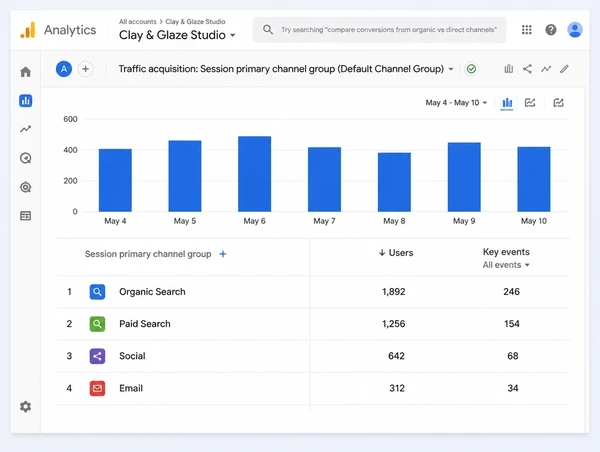The height and width of the screenshot is (452, 600).
Task: Select the All Users segment A badge
Action: pyautogui.click(x=64, y=69)
